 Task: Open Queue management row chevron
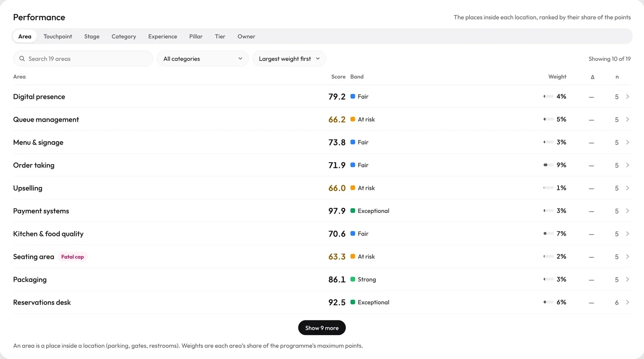628,119
